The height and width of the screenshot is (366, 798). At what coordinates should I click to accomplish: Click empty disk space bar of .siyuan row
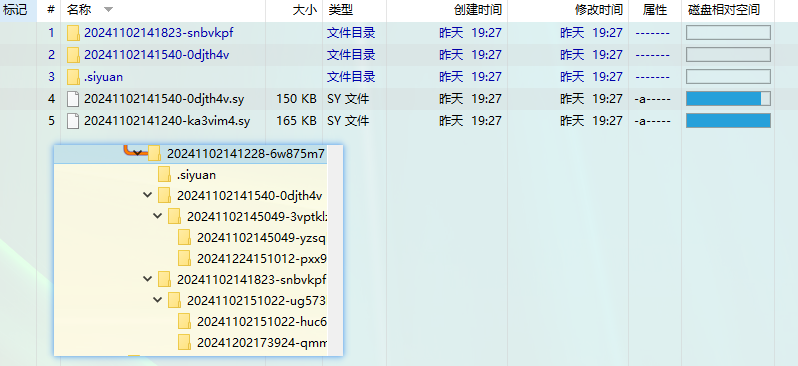point(728,77)
